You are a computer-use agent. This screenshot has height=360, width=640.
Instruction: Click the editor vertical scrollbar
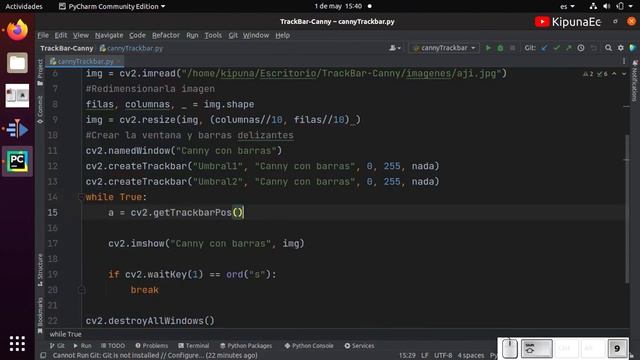point(627,208)
